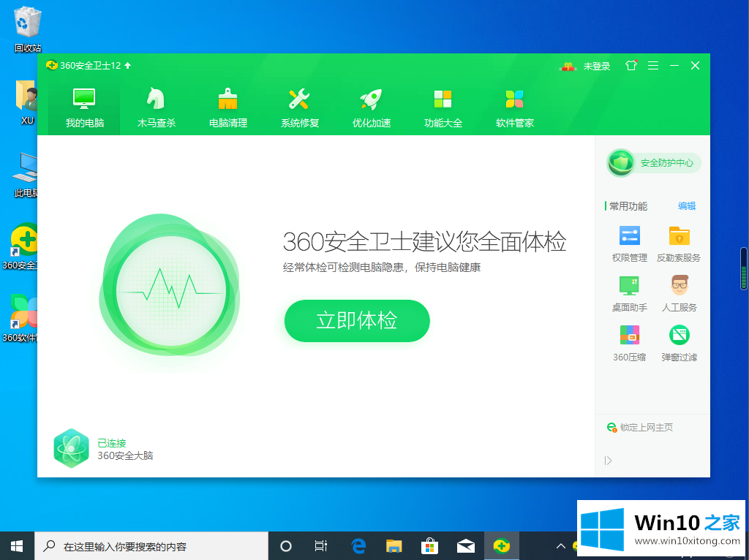
Task: Select 360安全卫士 desktop shortcut
Action: click(x=21, y=247)
